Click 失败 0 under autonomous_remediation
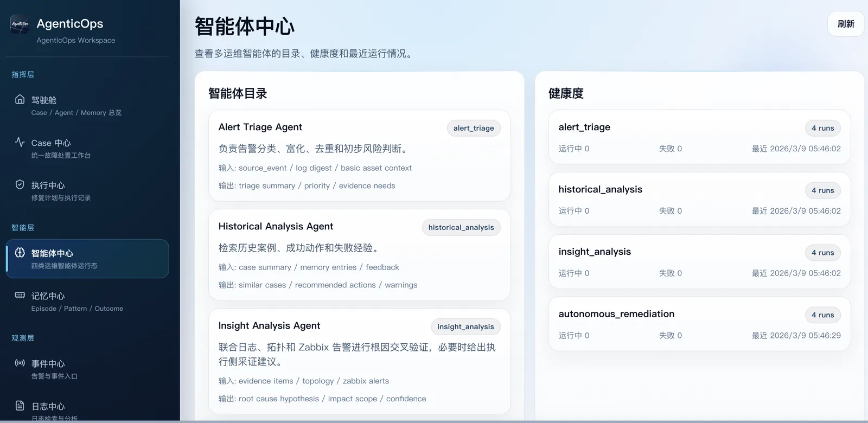Screen dimensions: 868x423 (x=671, y=336)
